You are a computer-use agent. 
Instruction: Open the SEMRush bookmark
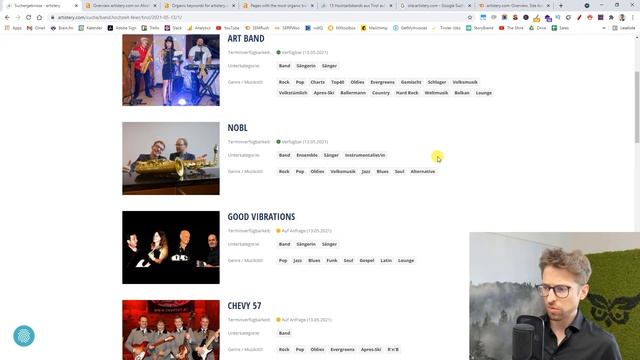point(257,28)
